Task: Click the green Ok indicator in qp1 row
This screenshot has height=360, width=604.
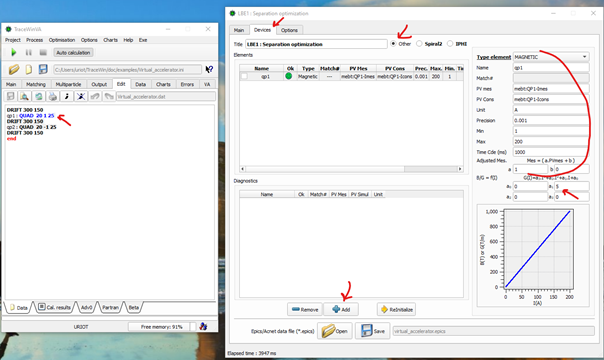Action: [289, 76]
